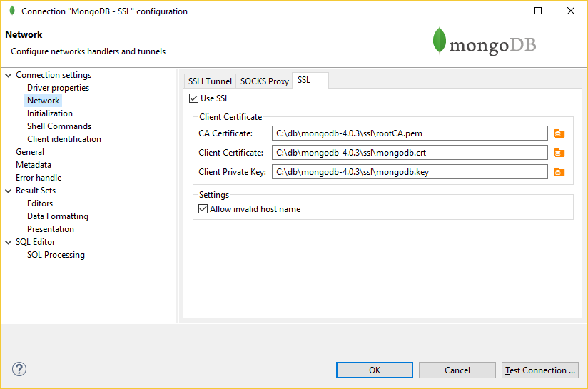Click into the Client Private Key field
588x389 pixels.
click(x=410, y=172)
